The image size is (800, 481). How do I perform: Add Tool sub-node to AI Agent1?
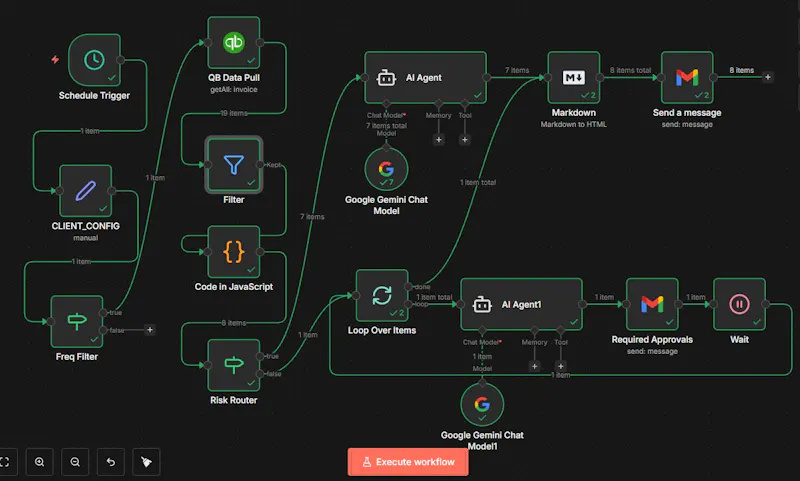(x=561, y=366)
